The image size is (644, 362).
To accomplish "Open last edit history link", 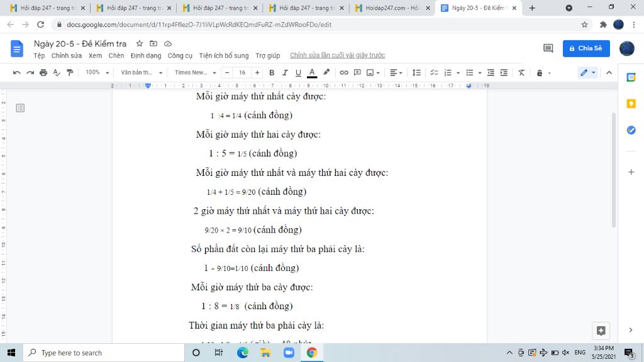I will 337,55.
